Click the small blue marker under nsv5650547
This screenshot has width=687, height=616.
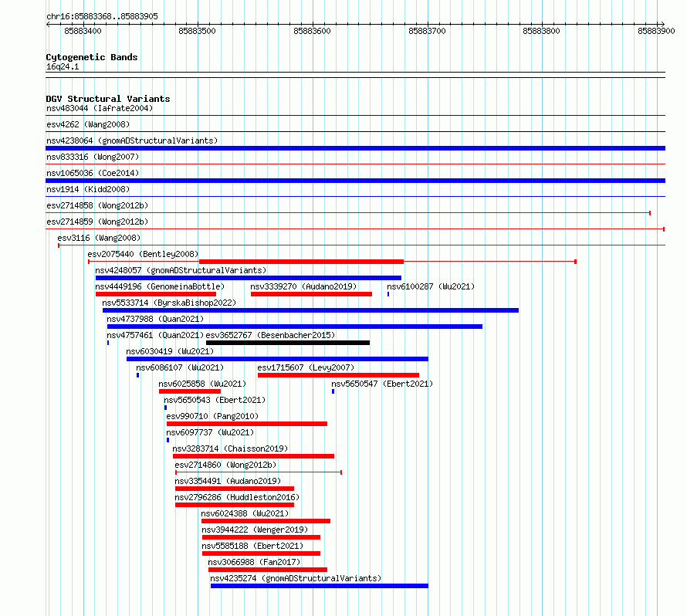(333, 391)
